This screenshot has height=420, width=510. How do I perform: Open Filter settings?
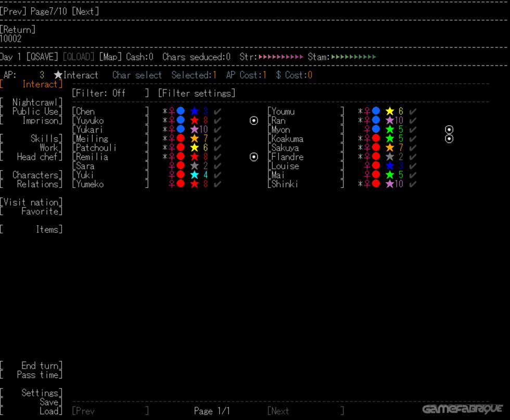click(197, 93)
